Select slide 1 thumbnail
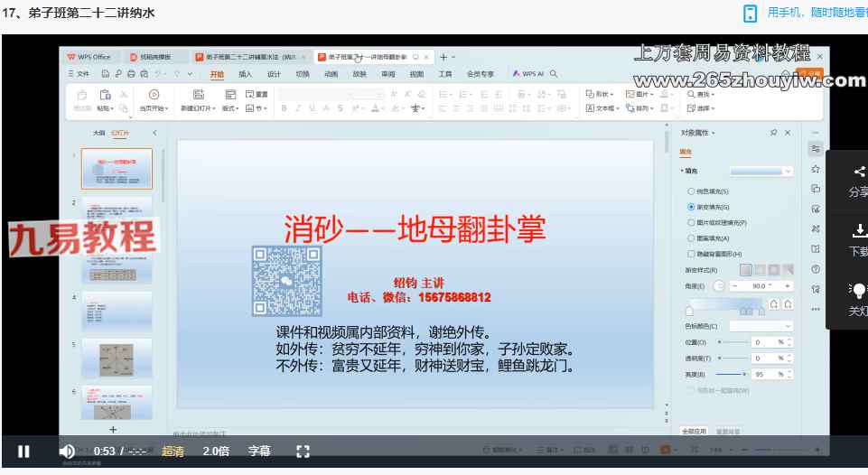The image size is (868, 475). 117,168
